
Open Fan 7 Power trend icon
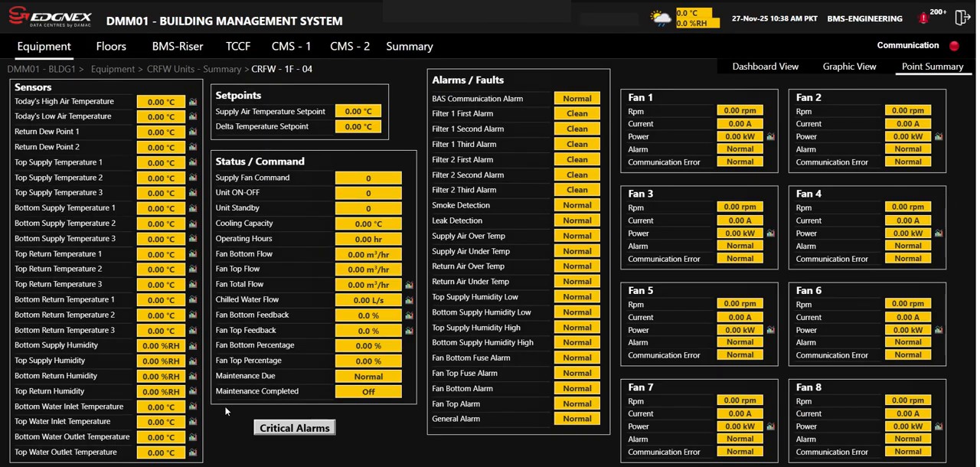tap(770, 426)
